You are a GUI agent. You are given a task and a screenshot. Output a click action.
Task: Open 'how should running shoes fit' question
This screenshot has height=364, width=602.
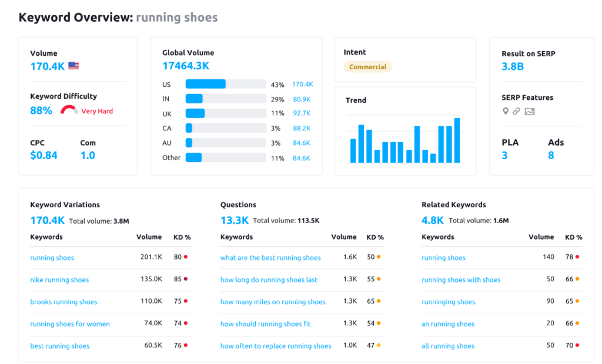point(265,323)
